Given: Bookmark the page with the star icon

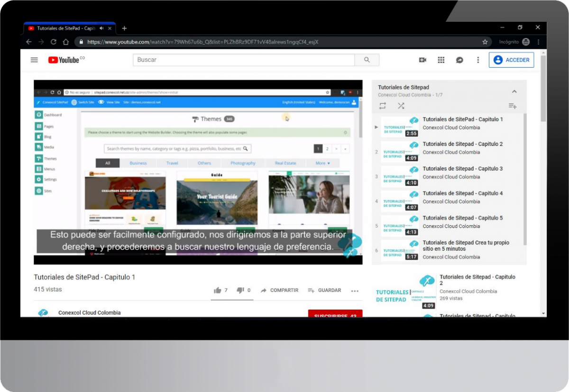Looking at the screenshot, I should [485, 42].
